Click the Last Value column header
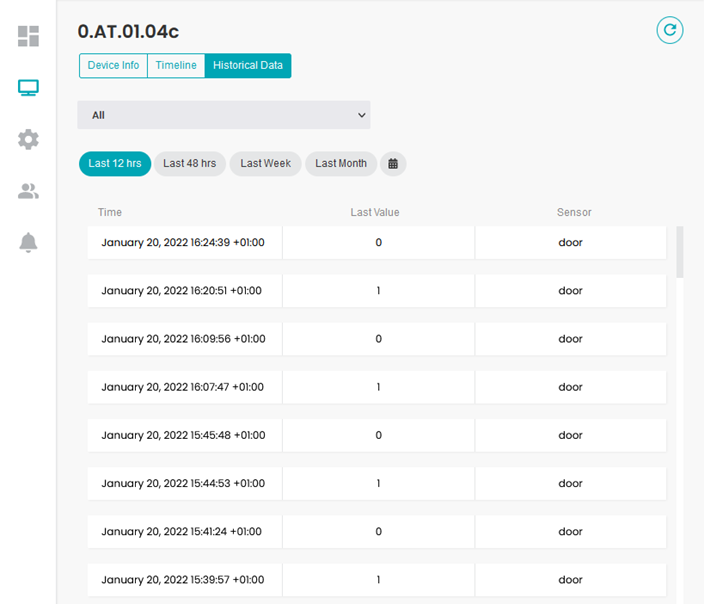 375,212
